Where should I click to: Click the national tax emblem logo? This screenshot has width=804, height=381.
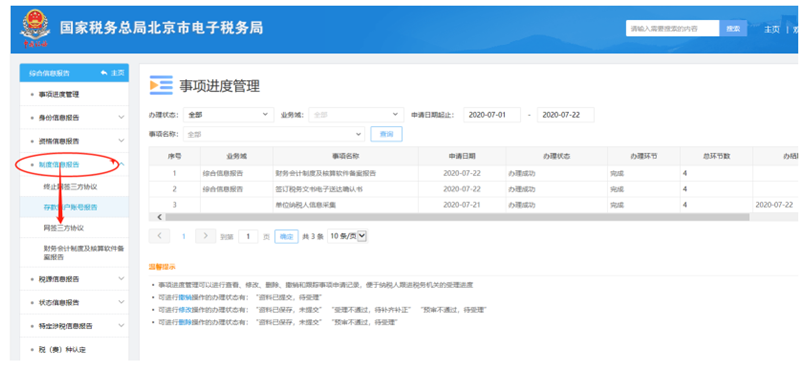click(x=34, y=29)
